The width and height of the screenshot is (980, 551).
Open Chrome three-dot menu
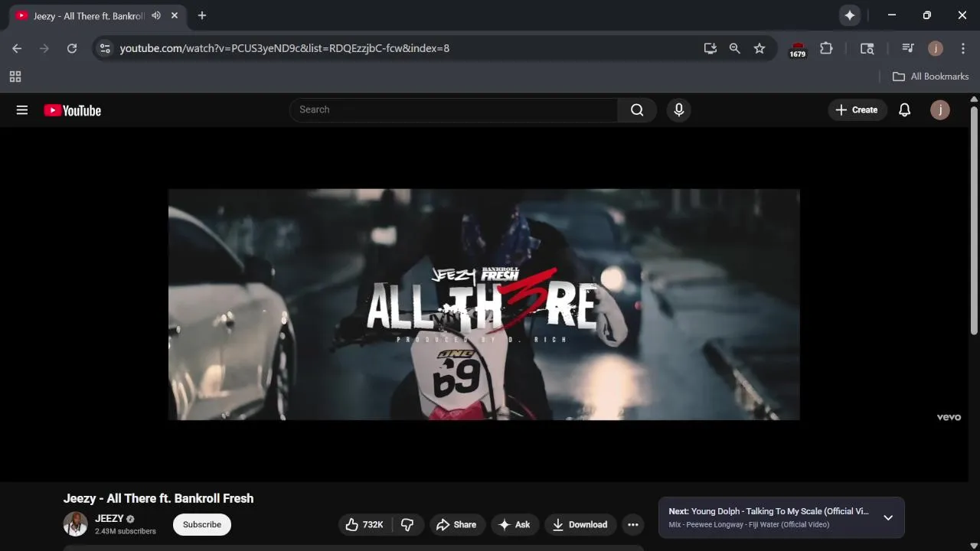coord(963,48)
